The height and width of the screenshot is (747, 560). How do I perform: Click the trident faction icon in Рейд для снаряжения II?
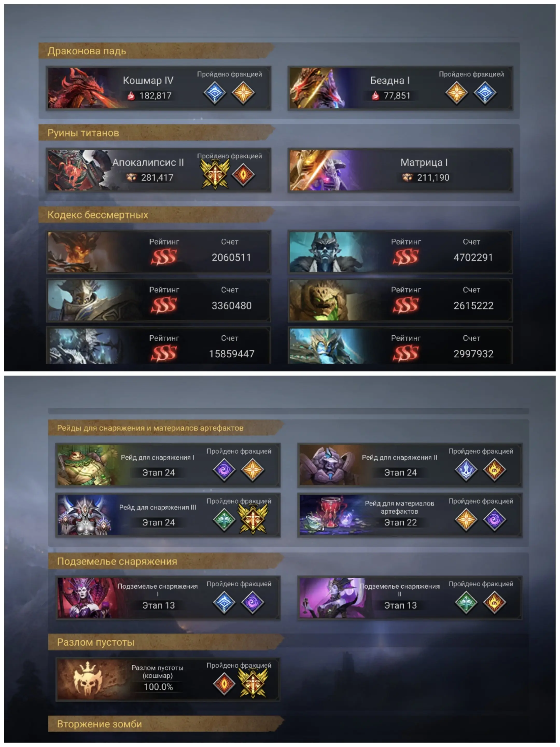466,470
